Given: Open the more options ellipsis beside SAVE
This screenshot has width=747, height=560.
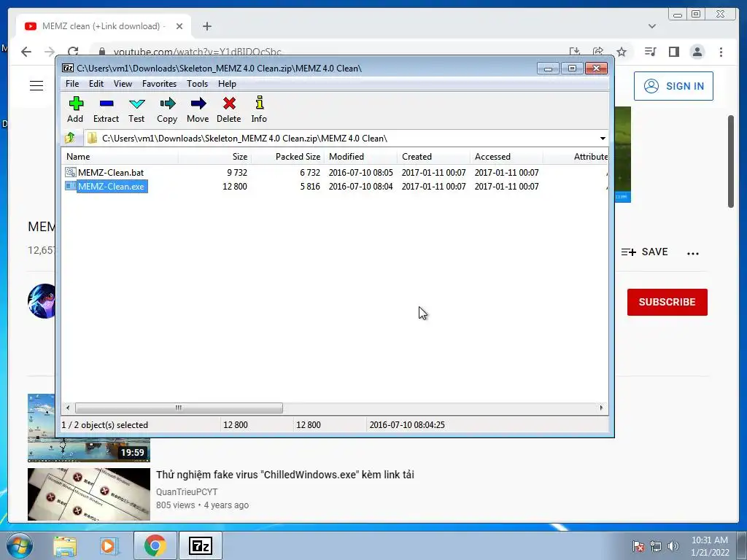Looking at the screenshot, I should tap(693, 253).
